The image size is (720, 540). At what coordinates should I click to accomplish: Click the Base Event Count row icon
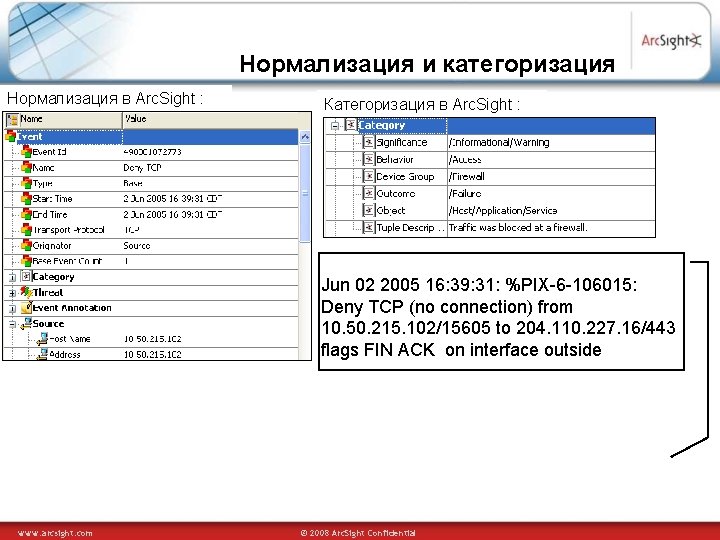tap(26, 261)
